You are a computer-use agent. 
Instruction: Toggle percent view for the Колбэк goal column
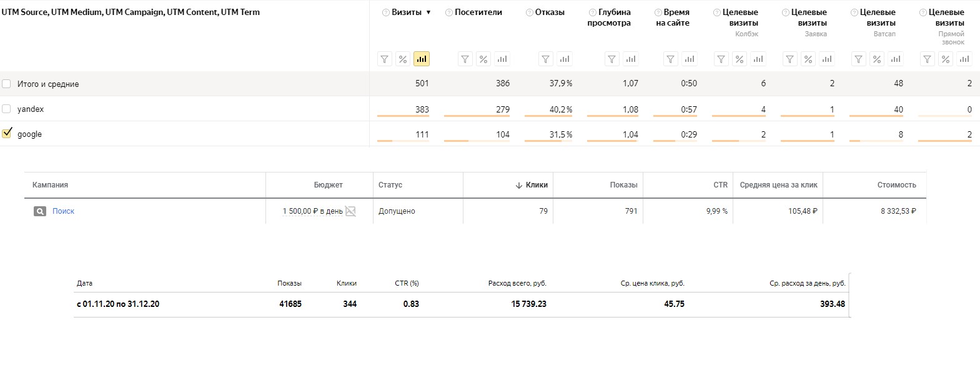(x=740, y=59)
